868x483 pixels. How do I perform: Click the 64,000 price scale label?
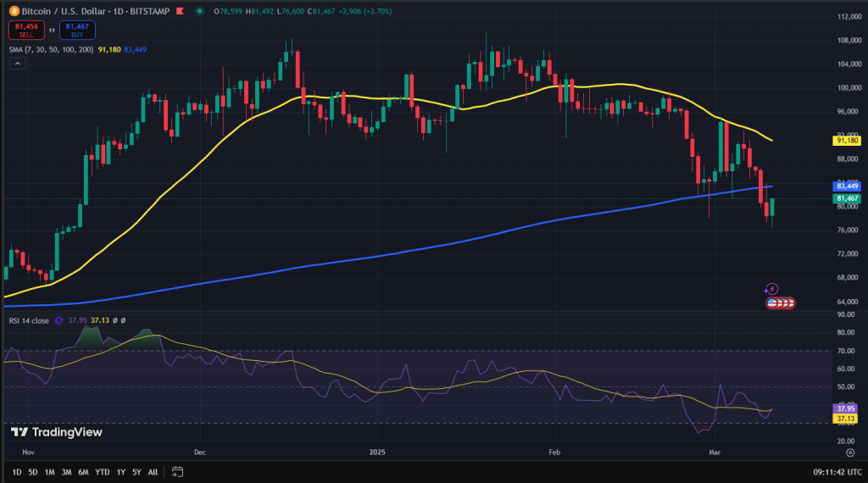click(849, 302)
